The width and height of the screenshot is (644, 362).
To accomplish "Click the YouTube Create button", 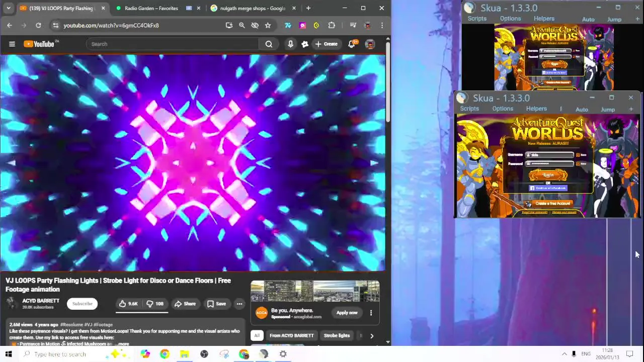I will click(x=326, y=44).
